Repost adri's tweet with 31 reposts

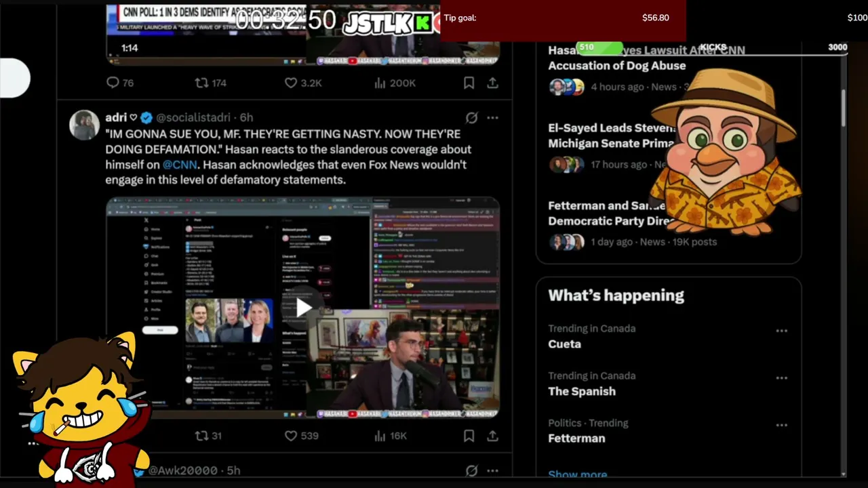coord(208,436)
